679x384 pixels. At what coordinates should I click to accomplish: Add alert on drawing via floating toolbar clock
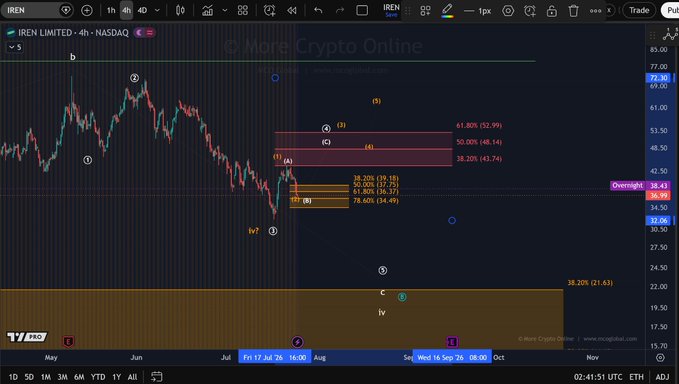point(530,11)
